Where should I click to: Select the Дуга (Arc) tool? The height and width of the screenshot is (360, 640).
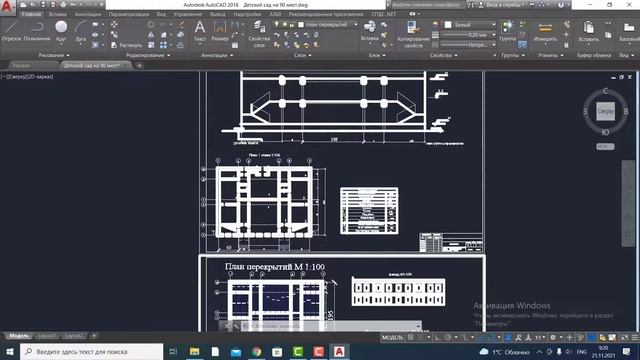point(81,31)
